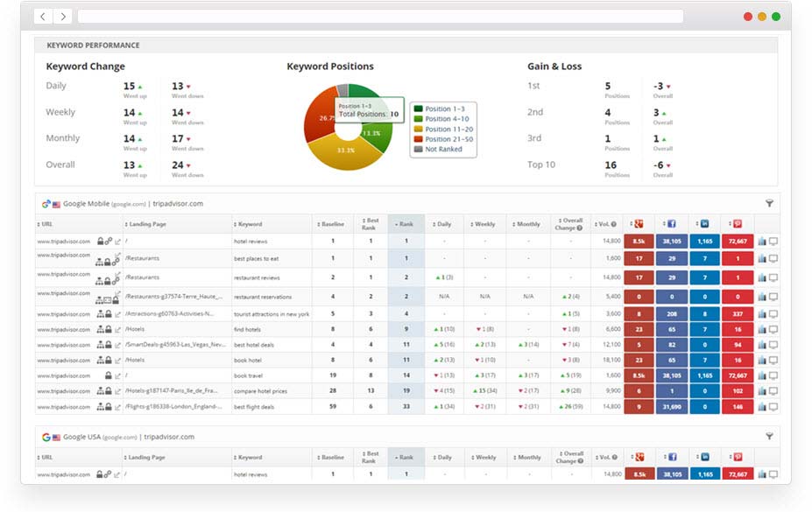Click browser back arrow button

pos(42,17)
